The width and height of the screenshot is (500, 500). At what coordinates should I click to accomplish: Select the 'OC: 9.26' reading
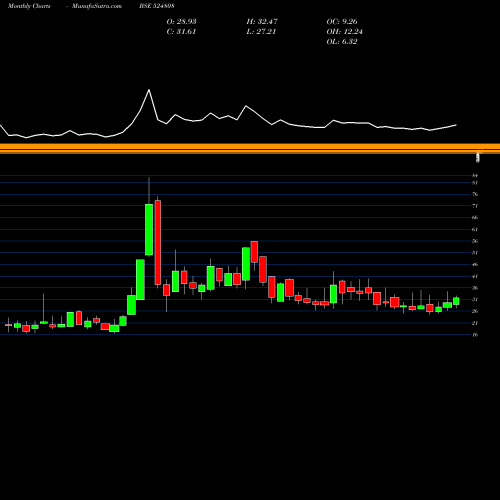(342, 22)
